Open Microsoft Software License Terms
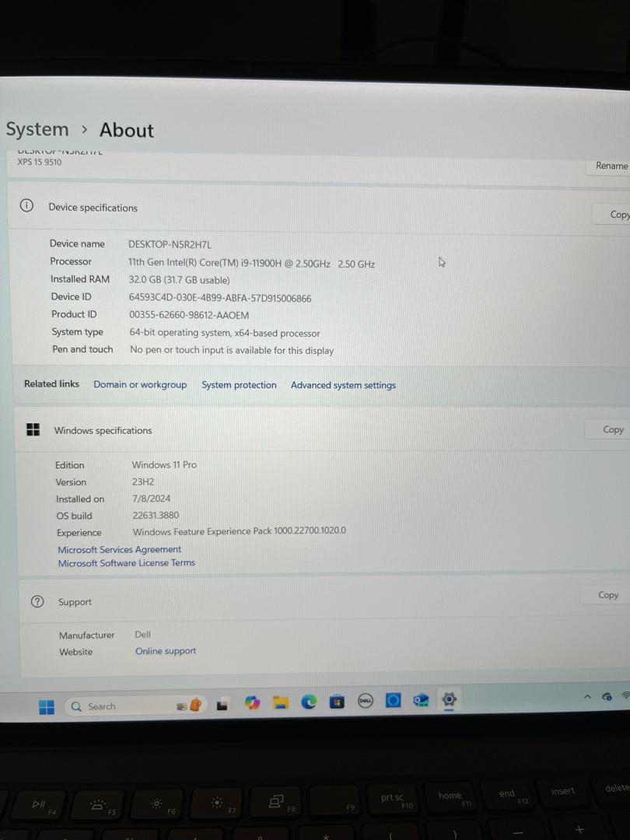The width and height of the screenshot is (630, 840). click(x=127, y=563)
